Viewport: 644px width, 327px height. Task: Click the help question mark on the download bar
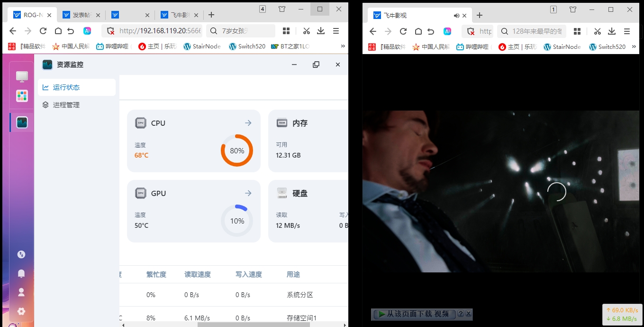[x=460, y=314]
